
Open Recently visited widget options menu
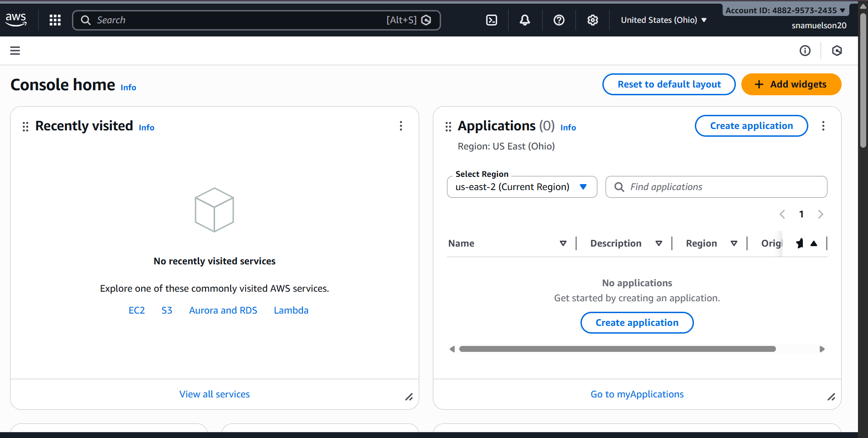pos(401,126)
